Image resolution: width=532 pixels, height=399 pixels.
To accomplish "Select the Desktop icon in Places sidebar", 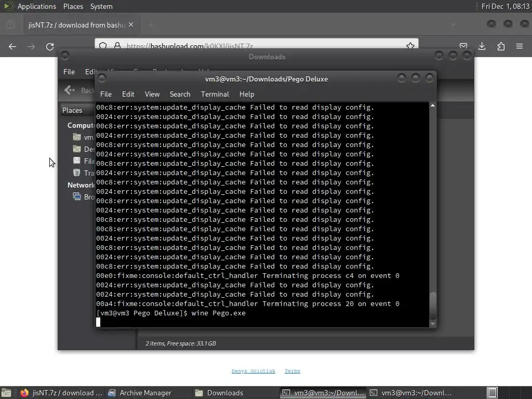I will pyautogui.click(x=77, y=149).
